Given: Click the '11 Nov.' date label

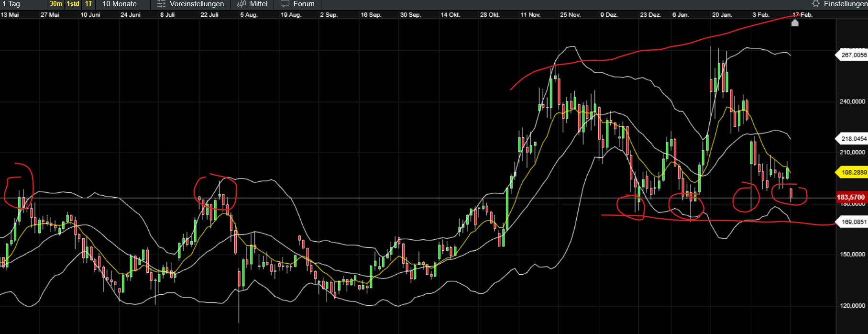Looking at the screenshot, I should (x=530, y=15).
